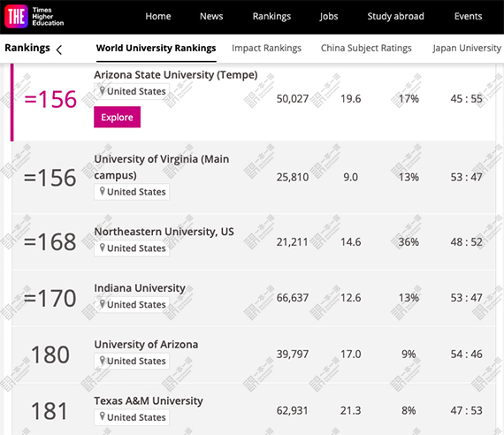Viewport: 504px width, 435px height.
Task: Click the 17.0 students-per-staff value
Action: (351, 354)
